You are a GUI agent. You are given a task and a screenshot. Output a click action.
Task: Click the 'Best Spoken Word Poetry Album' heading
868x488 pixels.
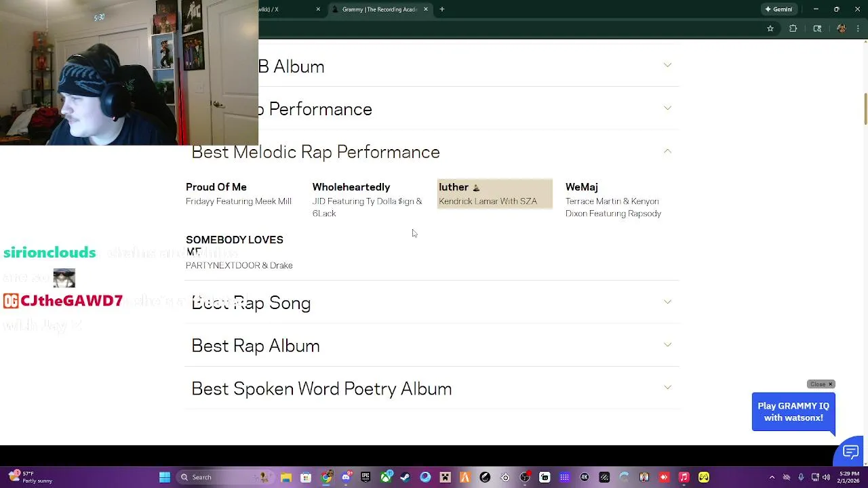click(x=321, y=388)
